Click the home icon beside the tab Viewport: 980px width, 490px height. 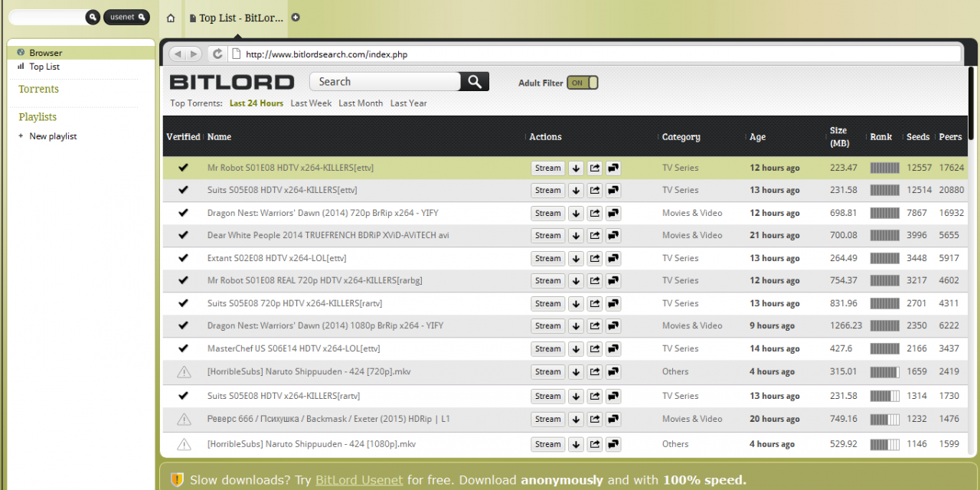171,18
